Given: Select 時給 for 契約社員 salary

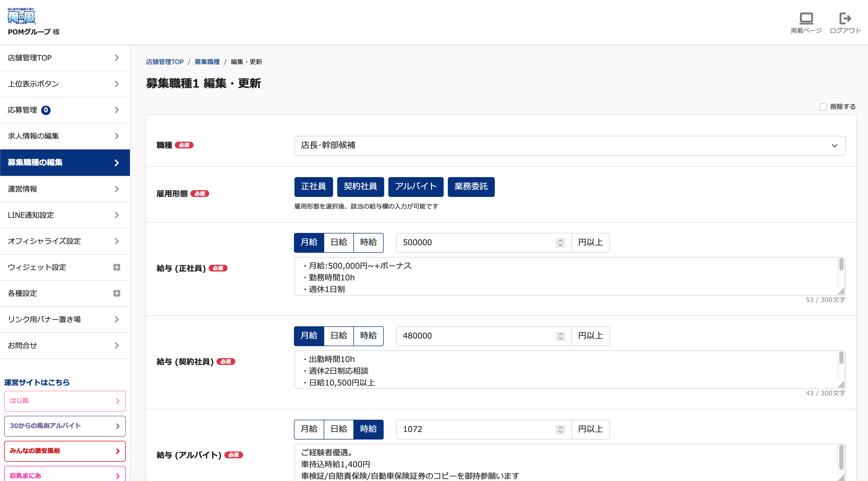Looking at the screenshot, I should pos(368,336).
